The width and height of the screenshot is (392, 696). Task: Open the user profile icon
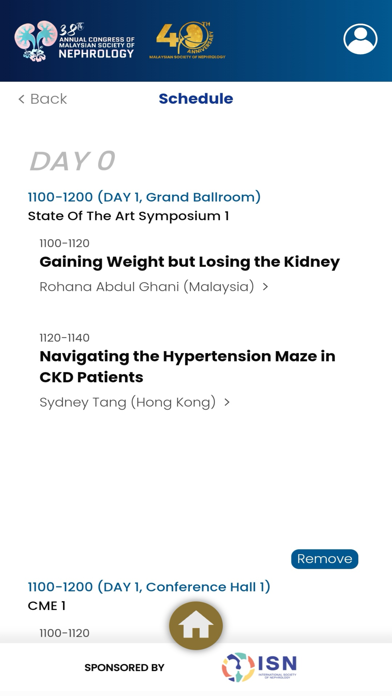[x=360, y=40]
